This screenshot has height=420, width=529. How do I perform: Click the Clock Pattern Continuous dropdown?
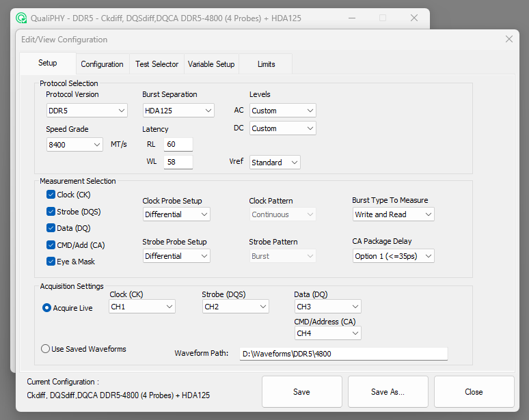coord(283,214)
